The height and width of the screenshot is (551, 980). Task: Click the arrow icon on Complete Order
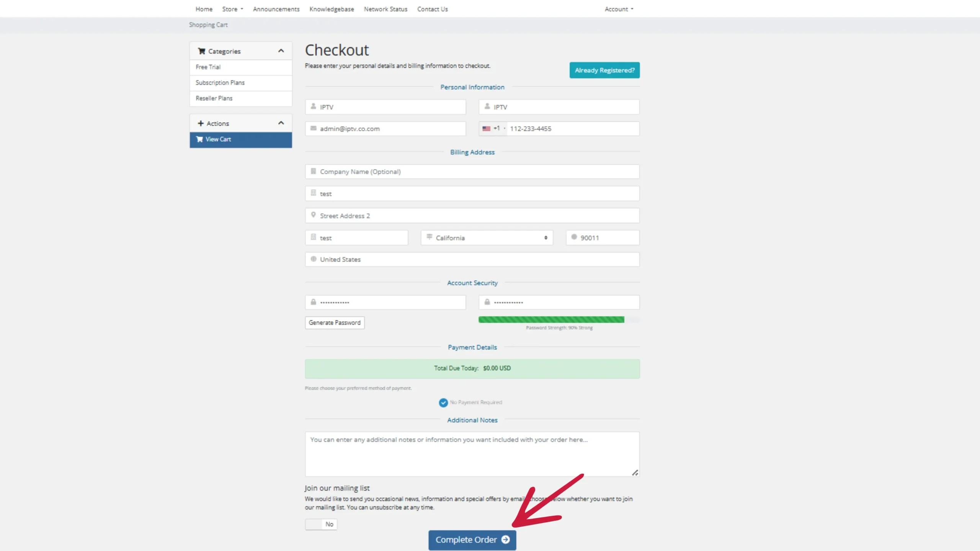[505, 540]
